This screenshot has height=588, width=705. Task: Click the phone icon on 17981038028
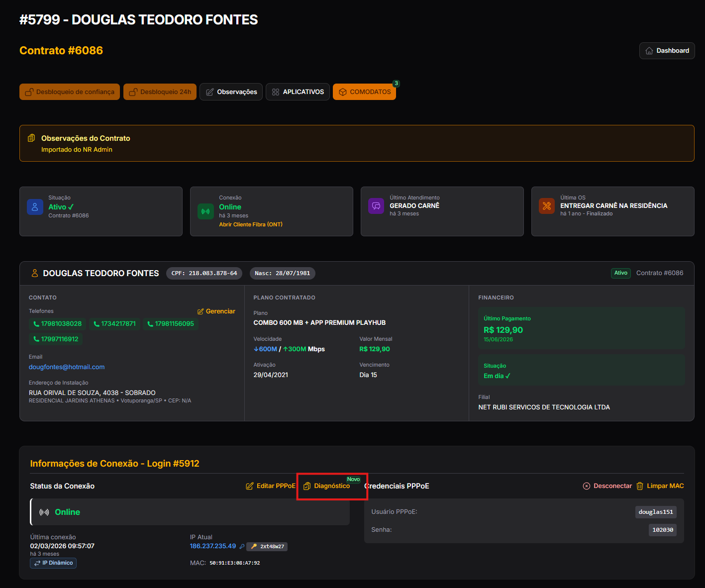[x=36, y=324]
